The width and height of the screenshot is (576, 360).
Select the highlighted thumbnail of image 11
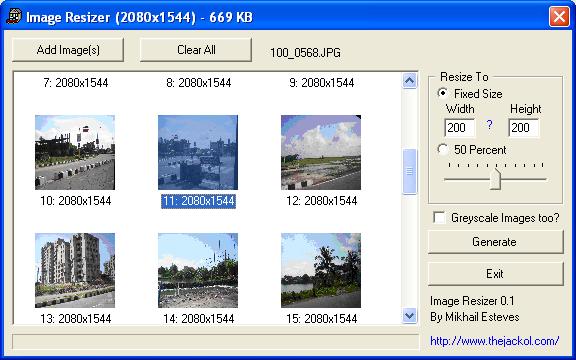pyautogui.click(x=198, y=152)
